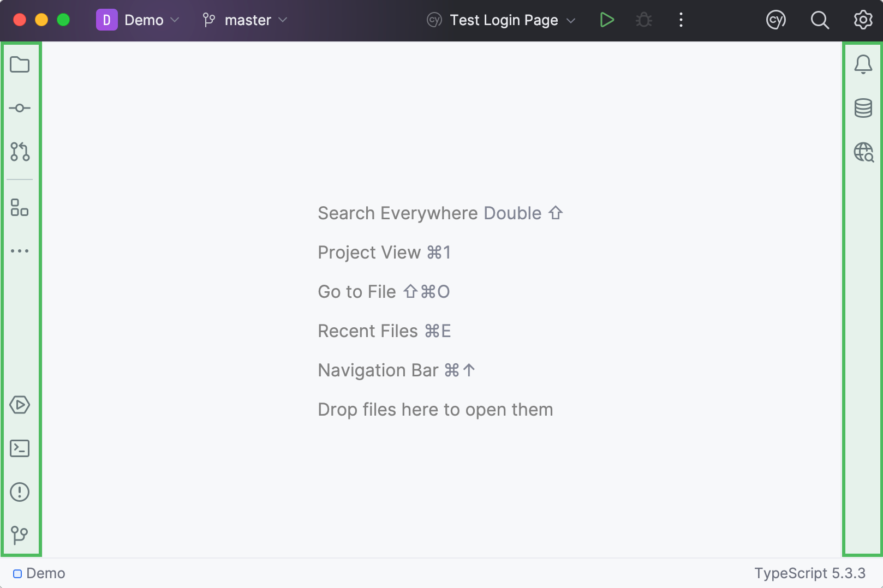
Task: Start debugging with the bug icon
Action: coord(644,20)
